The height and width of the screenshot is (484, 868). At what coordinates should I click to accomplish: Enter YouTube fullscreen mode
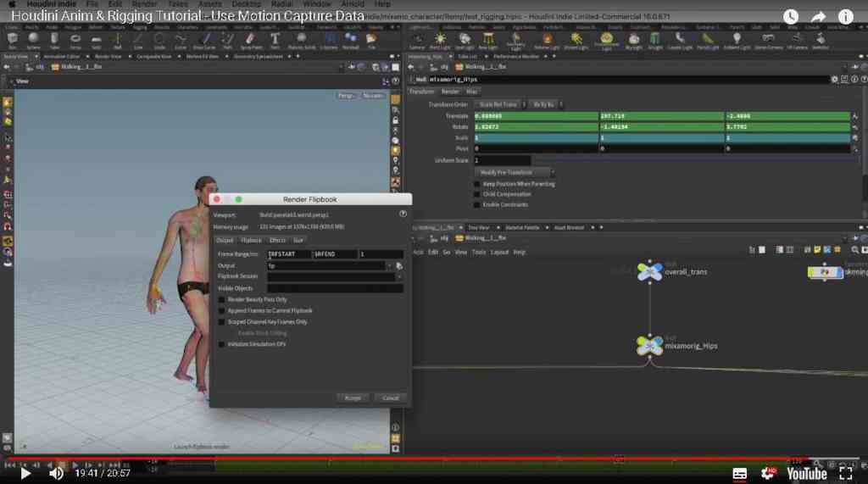[845, 474]
